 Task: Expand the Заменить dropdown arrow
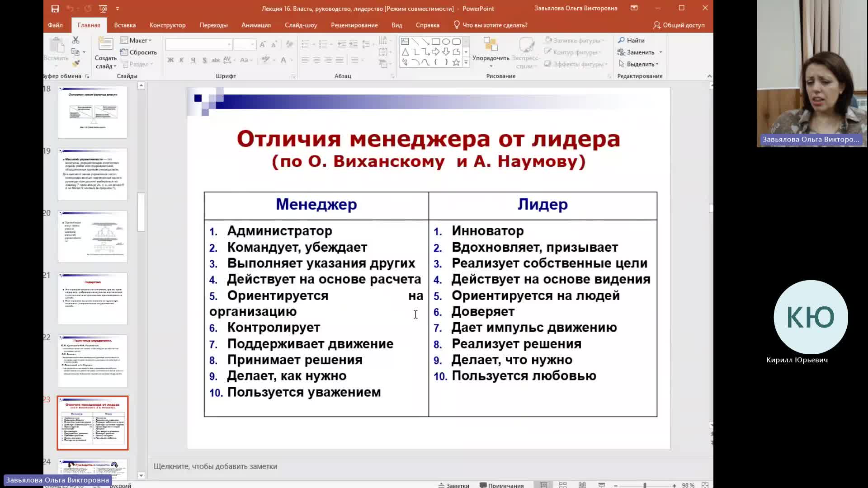[660, 52]
